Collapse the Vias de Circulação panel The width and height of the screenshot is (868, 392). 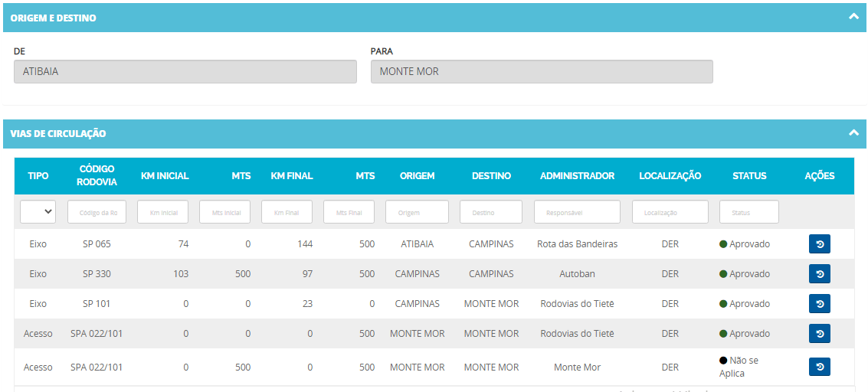[x=853, y=133]
